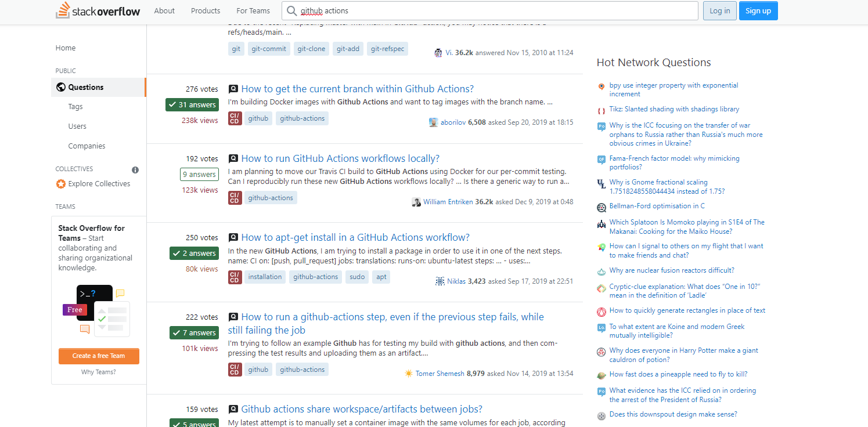The height and width of the screenshot is (427, 868).
Task: Click the search magnifier icon
Action: (x=290, y=10)
